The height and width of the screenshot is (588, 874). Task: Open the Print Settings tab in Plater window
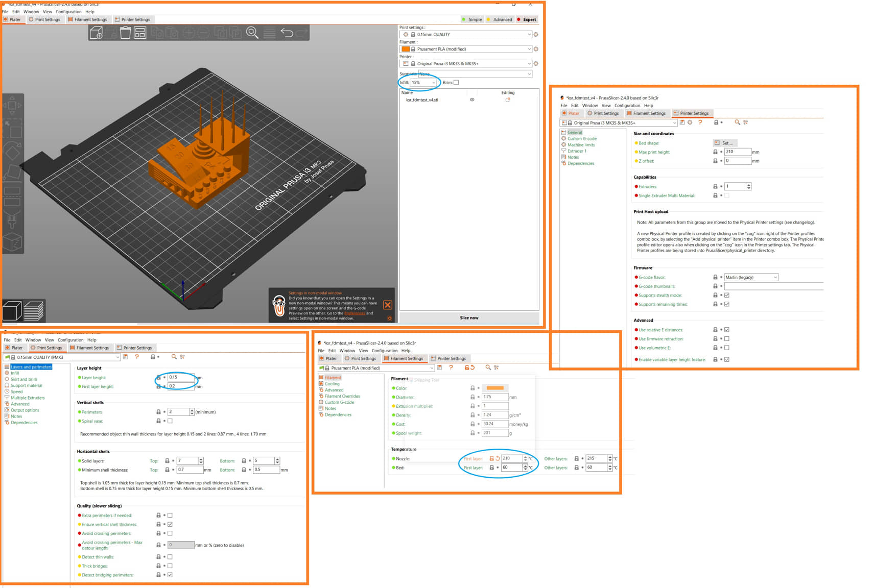(x=44, y=20)
